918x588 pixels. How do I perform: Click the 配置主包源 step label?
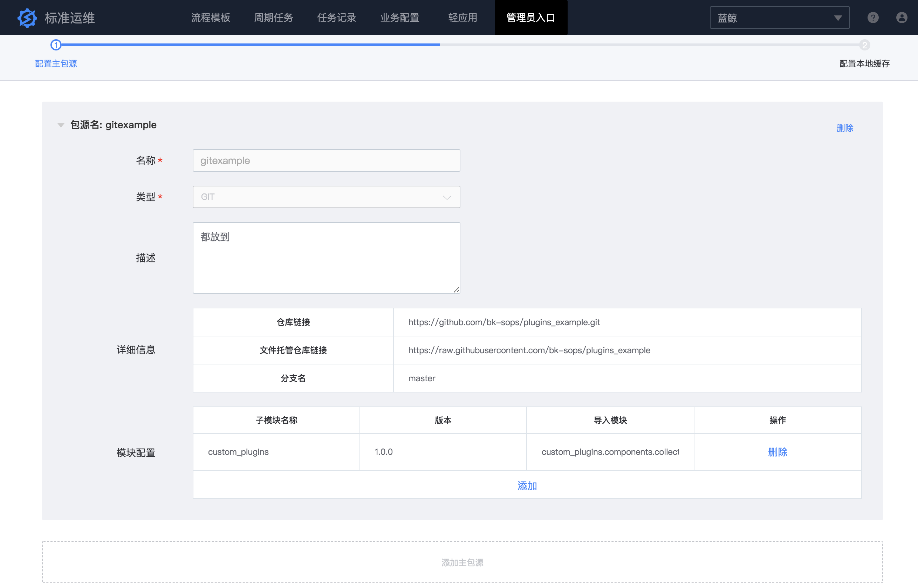pos(56,63)
